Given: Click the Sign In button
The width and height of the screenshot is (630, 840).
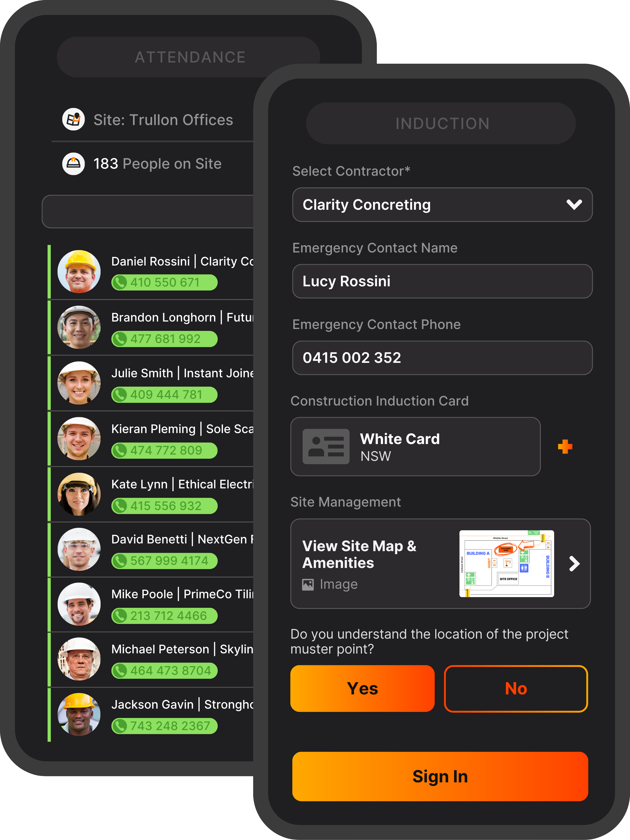Looking at the screenshot, I should coord(440,776).
